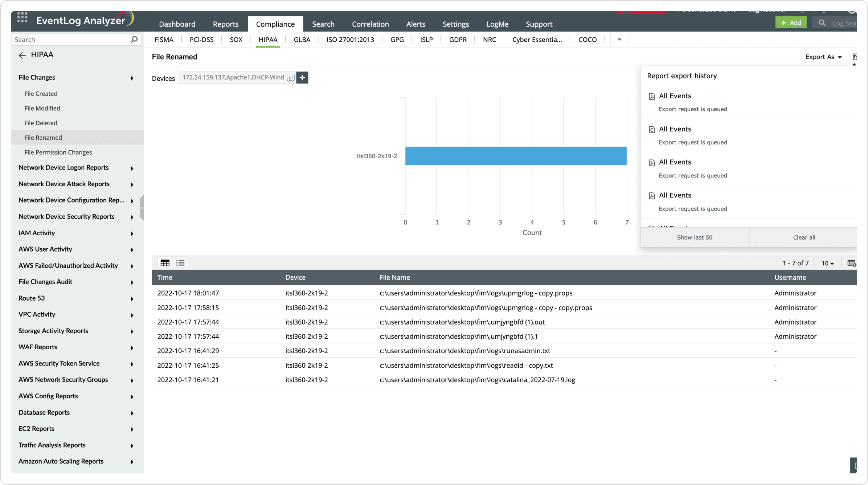This screenshot has height=485, width=868.
Task: Click the blue itsl360-2k19-2 chart bar
Action: coord(516,156)
